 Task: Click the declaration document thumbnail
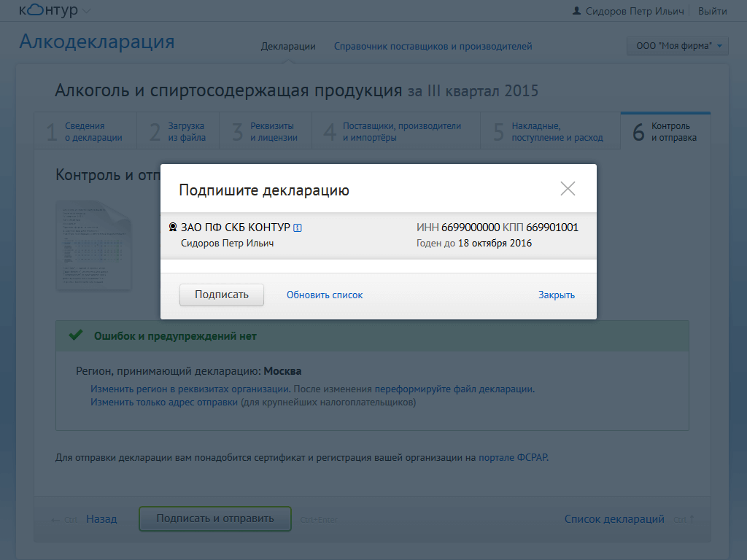[94, 245]
